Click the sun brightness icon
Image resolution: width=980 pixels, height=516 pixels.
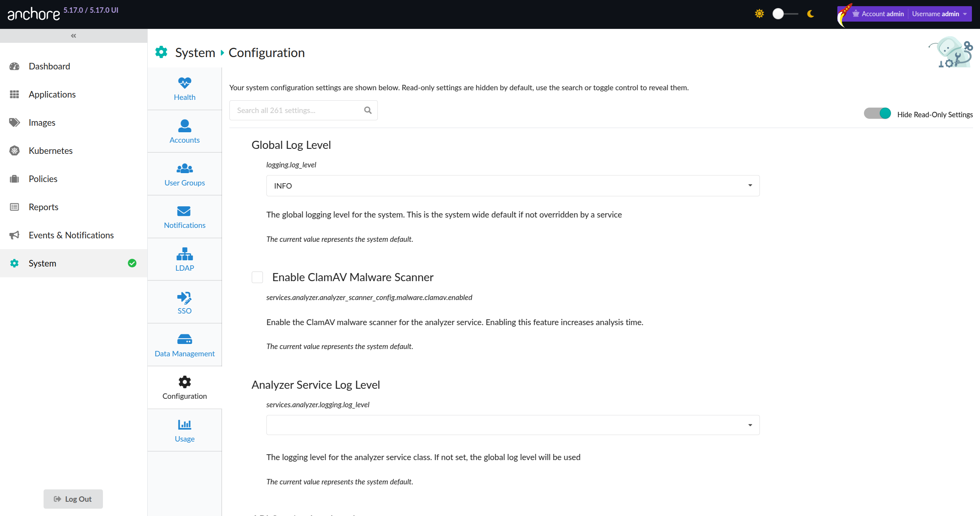[759, 13]
